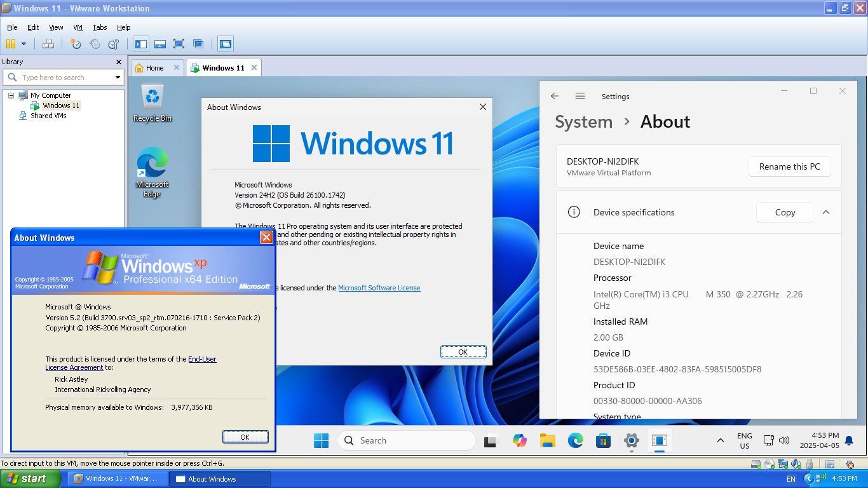Collapse the Device specifications section
The image size is (868, 488).
point(826,212)
